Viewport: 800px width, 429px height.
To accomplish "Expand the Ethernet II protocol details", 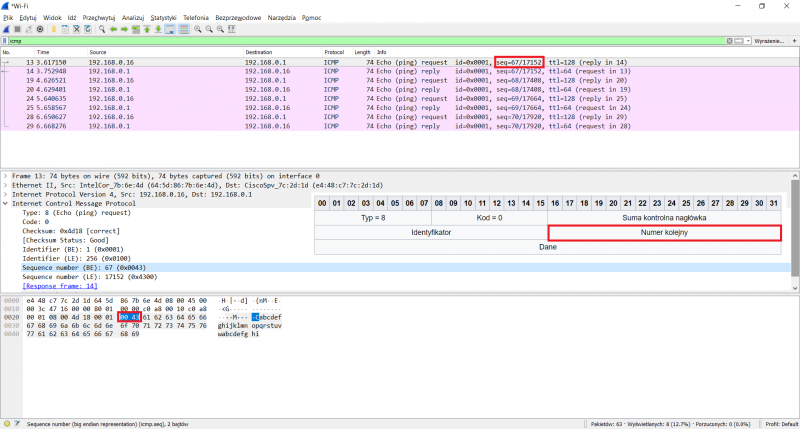I will coord(5,185).
